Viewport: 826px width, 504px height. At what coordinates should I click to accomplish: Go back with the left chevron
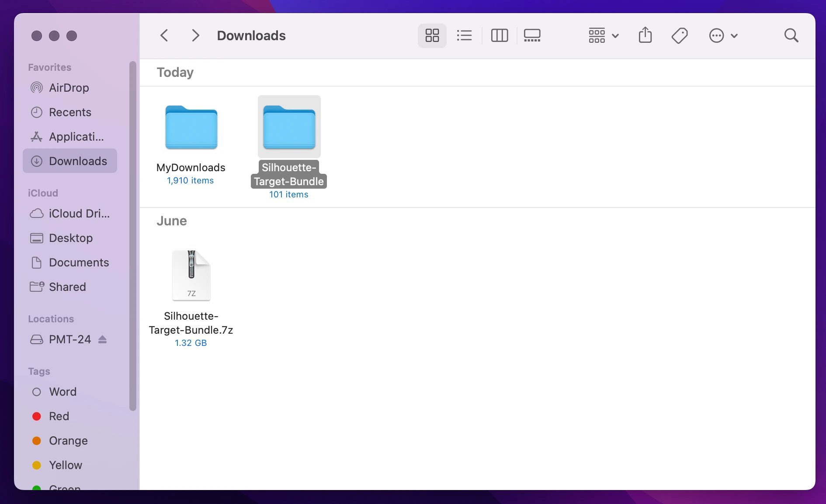tap(164, 35)
